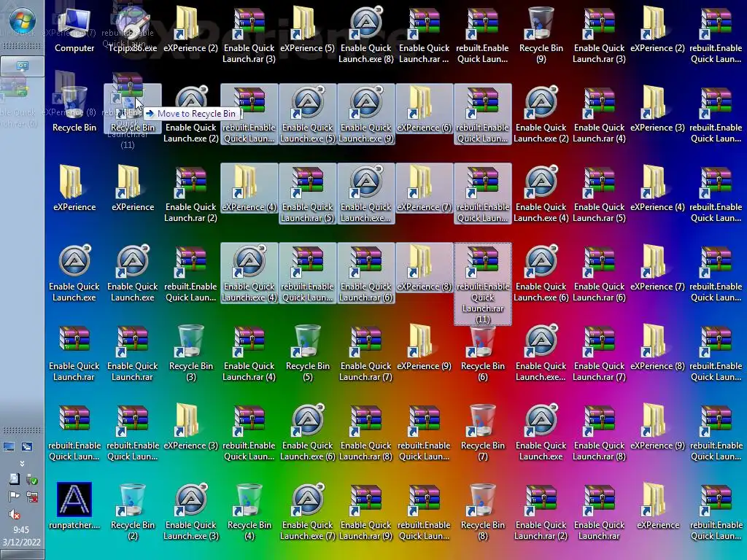Open the Computer desktop icon

pyautogui.click(x=74, y=29)
